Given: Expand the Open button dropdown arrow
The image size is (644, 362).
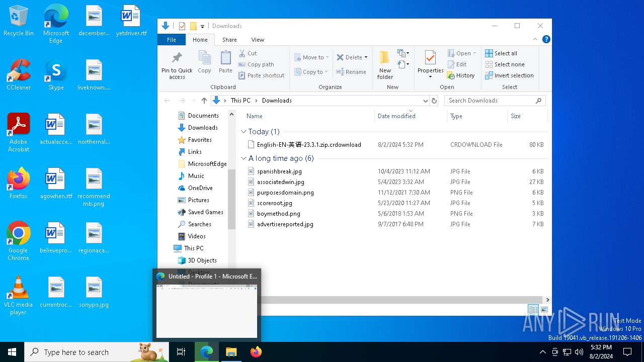Looking at the screenshot, I should click(474, 53).
